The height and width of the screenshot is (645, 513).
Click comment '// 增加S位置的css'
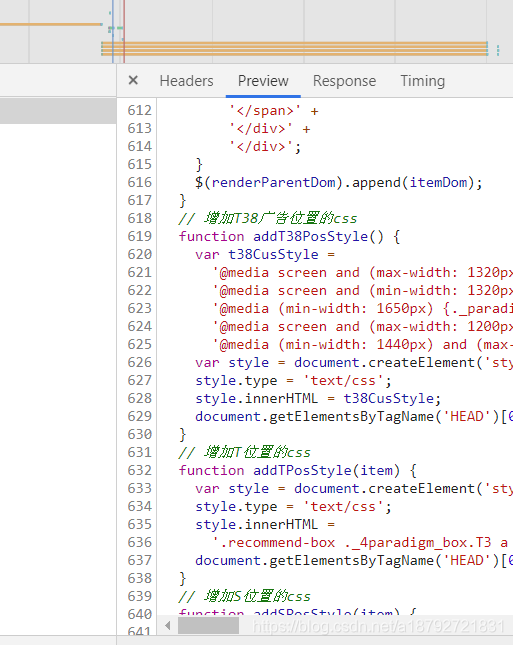(x=244, y=596)
